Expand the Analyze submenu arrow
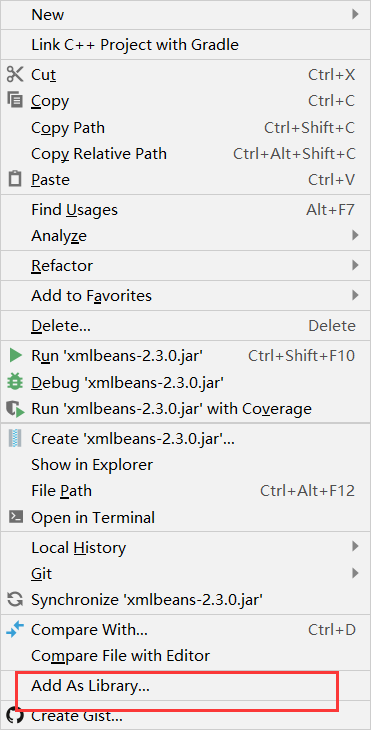371x730 pixels. 355,235
